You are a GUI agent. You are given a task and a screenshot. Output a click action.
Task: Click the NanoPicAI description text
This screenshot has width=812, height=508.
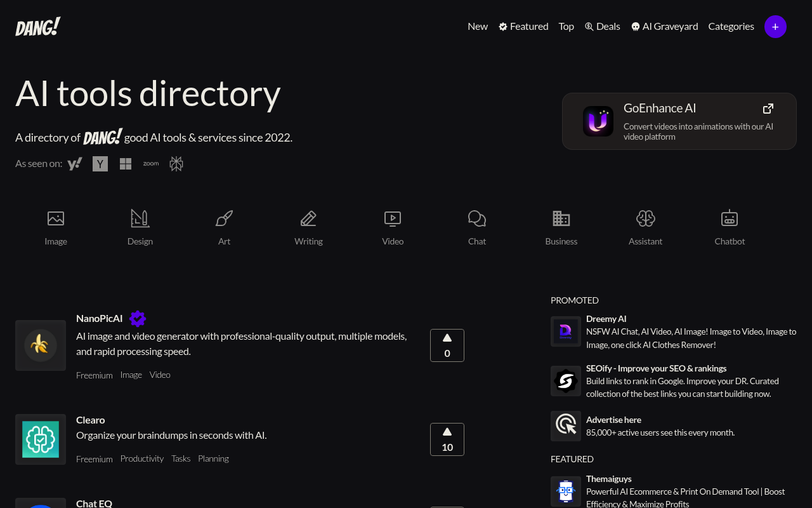242,344
